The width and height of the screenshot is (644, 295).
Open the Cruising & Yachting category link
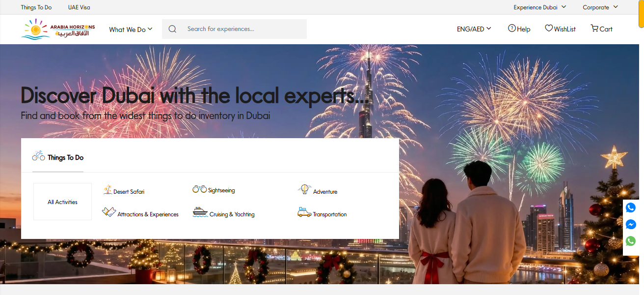click(232, 214)
